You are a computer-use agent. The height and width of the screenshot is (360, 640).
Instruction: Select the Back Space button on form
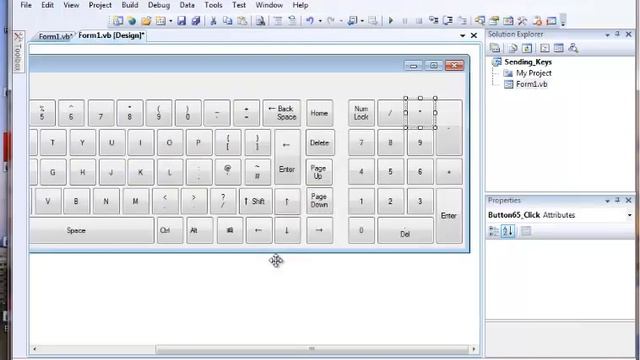(x=282, y=113)
